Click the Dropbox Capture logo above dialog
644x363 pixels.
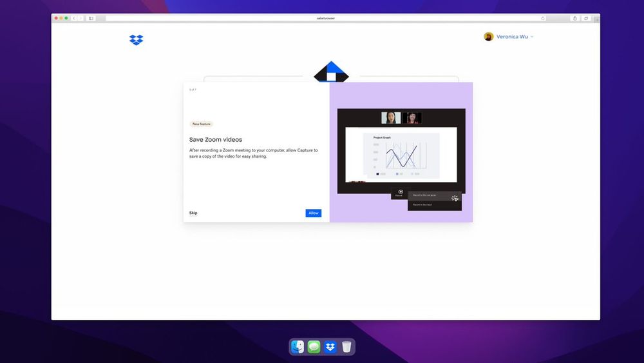click(331, 72)
